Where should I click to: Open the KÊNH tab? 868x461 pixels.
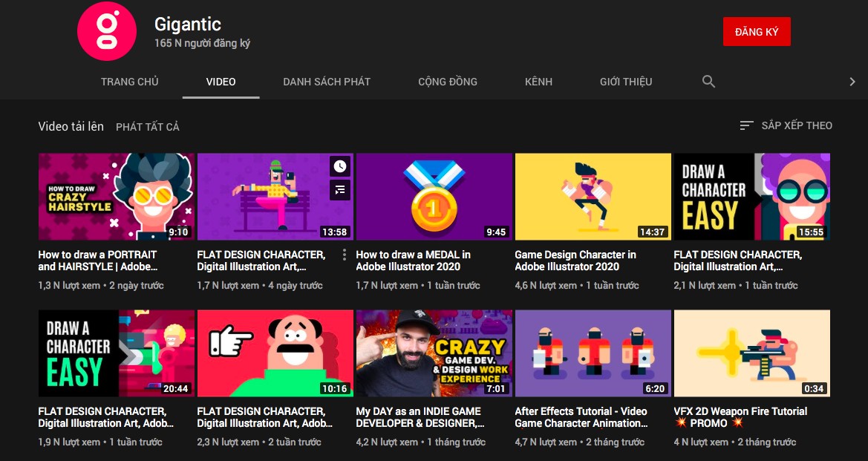click(538, 82)
